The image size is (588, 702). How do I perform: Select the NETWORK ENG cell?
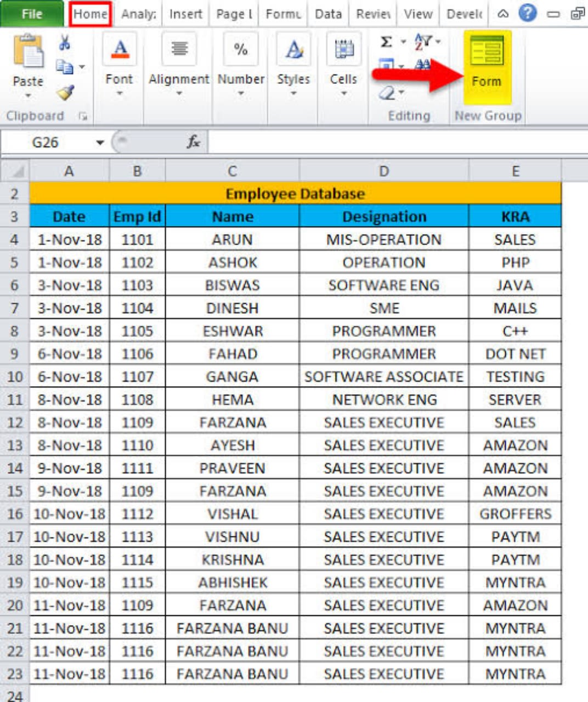point(384,400)
